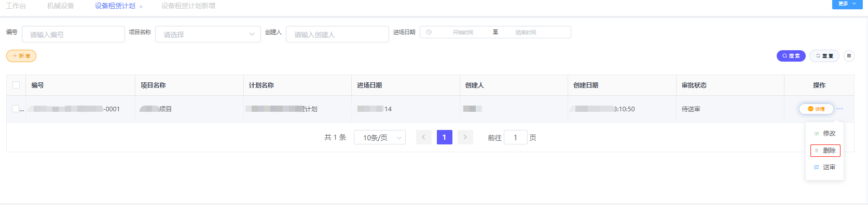
Task: Focus the 请输入创建人 input field
Action: (x=337, y=34)
